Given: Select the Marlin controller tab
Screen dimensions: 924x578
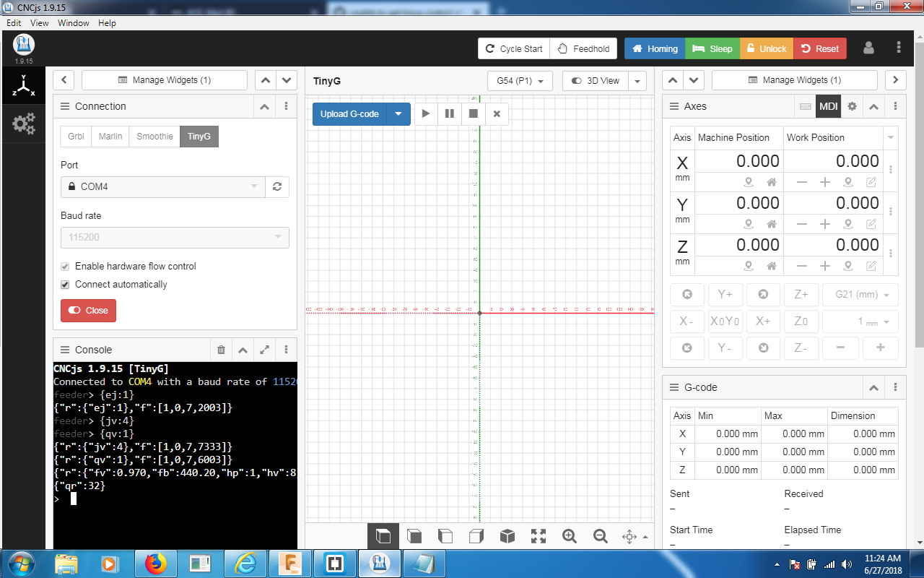Looking at the screenshot, I should point(110,136).
